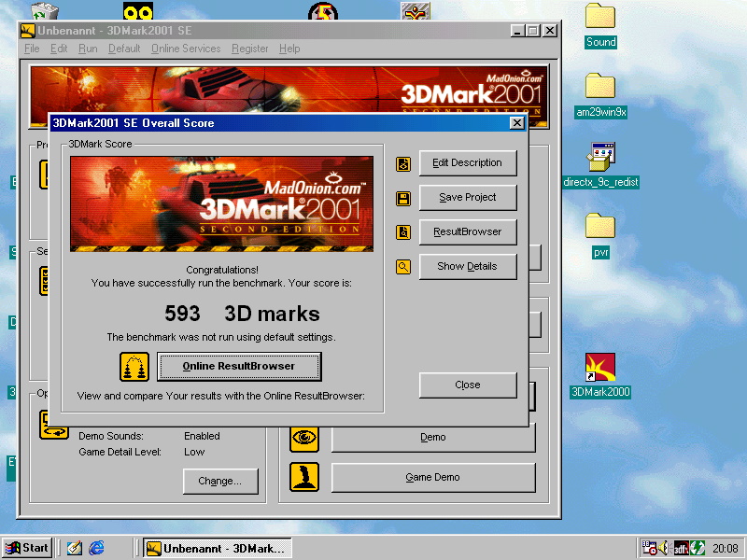Screen dimensions: 747x560
Task: Click the 3dfx tray icon
Action: (x=681, y=549)
